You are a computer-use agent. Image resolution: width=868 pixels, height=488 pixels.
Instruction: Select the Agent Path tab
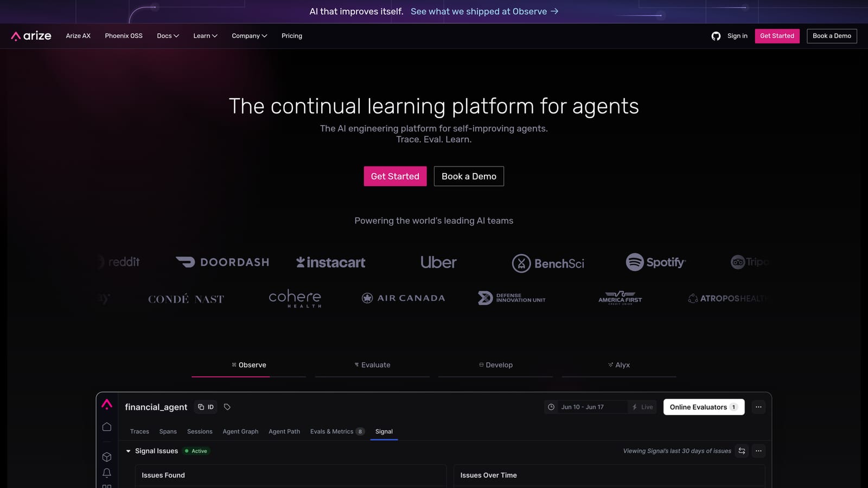click(284, 432)
